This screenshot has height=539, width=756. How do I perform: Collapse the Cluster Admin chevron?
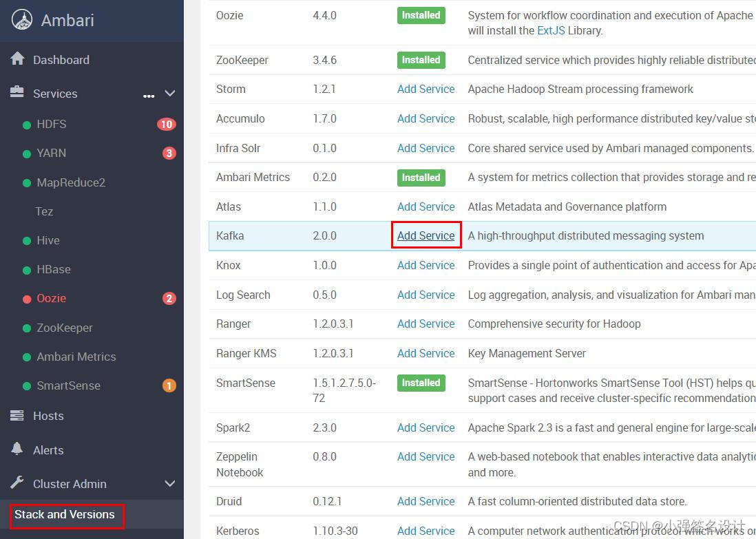[169, 483]
